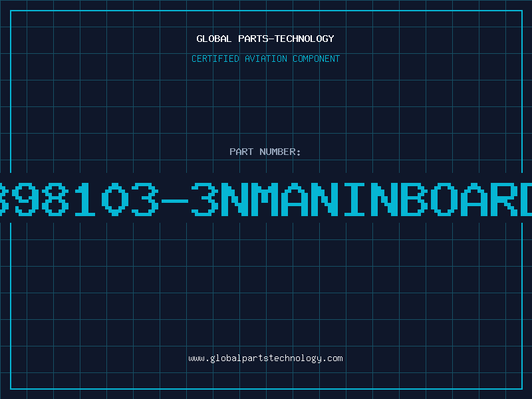Click the GLOBAL PARTS-TECHNOLOGY heading
The width and height of the screenshot is (532, 399).
click(x=265, y=39)
